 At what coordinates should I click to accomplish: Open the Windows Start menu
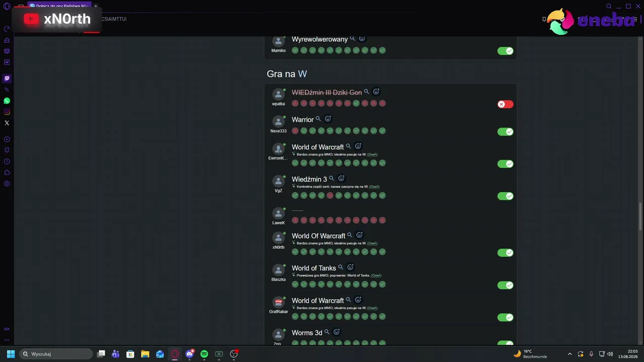point(11,354)
